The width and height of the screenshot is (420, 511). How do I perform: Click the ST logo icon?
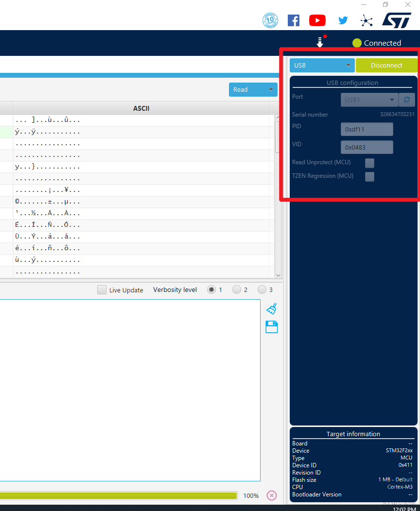[396, 20]
